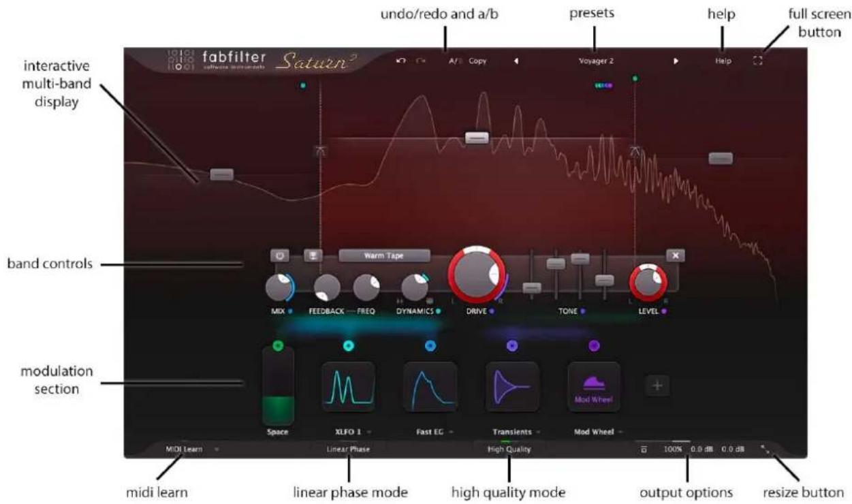This screenshot has height=504, width=852.
Task: Open the Warm Tape style selector
Action: [384, 256]
